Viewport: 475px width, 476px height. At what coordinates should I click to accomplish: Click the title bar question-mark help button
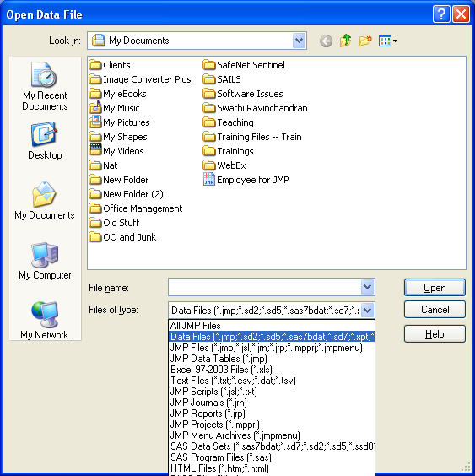(x=441, y=14)
